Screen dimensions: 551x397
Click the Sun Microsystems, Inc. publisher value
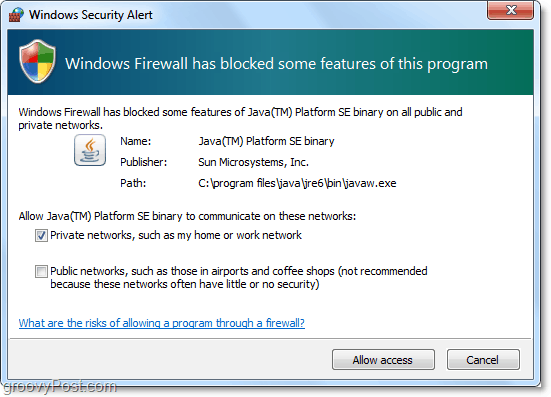[x=253, y=162]
